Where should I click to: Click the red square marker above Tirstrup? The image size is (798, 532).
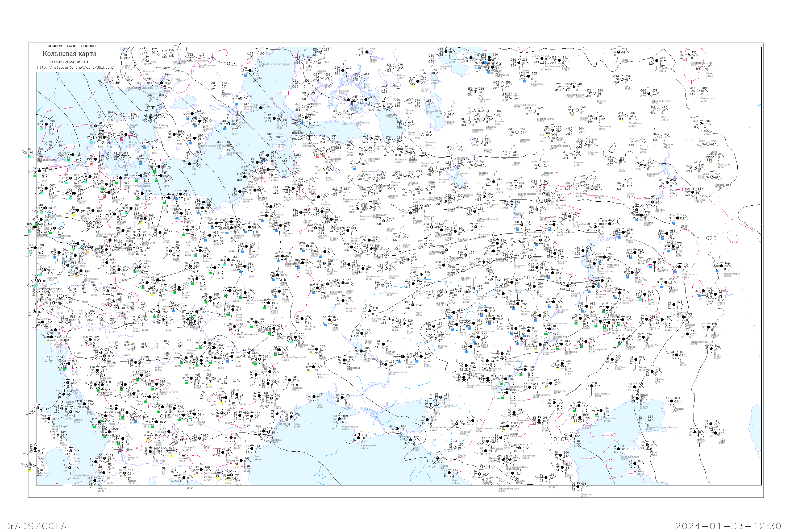[x=122, y=139]
